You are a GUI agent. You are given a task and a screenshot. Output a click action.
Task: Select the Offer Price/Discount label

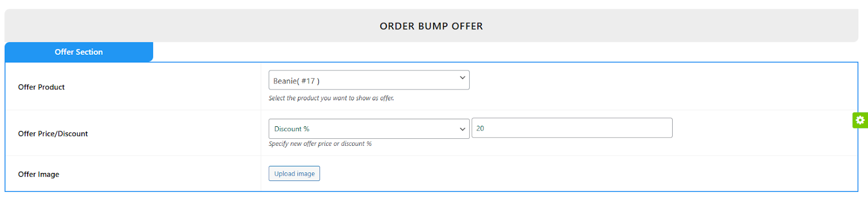tap(53, 133)
